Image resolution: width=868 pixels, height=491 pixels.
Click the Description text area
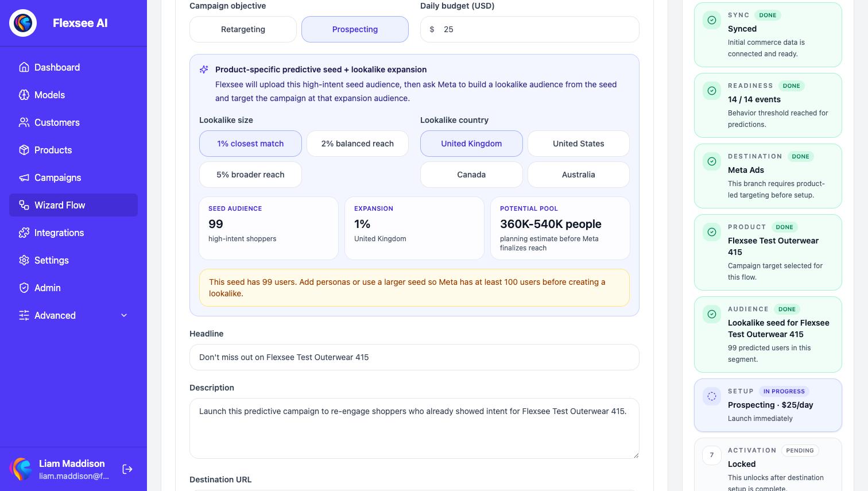(x=414, y=428)
